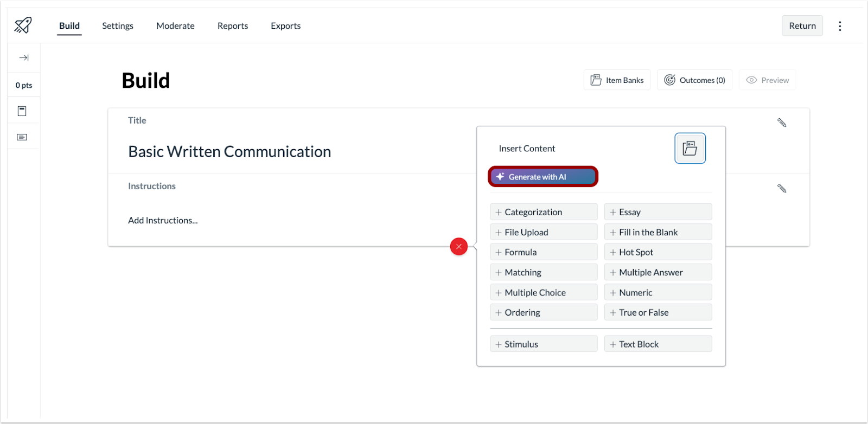Add a Hot Spot question

point(658,252)
